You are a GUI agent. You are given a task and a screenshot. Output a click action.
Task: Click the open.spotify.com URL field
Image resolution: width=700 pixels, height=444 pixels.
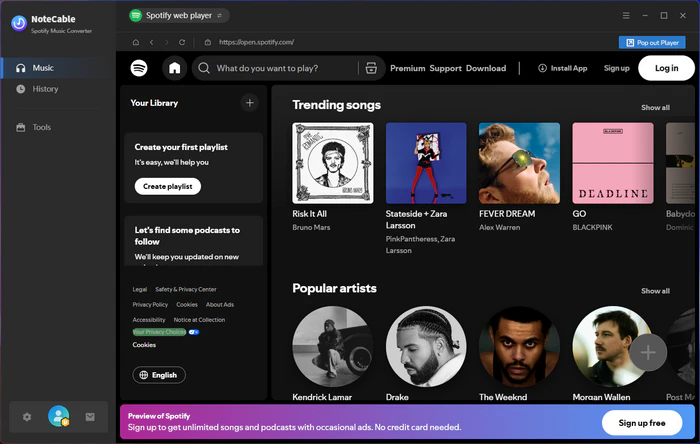pos(256,42)
